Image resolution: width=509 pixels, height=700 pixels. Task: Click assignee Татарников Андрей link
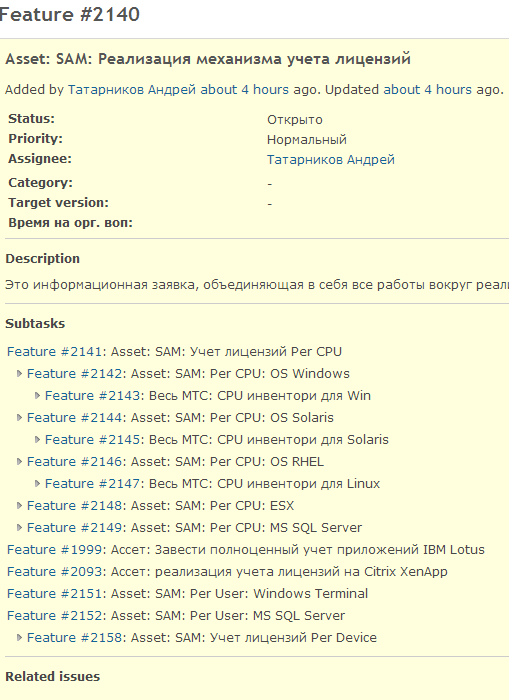coord(331,160)
